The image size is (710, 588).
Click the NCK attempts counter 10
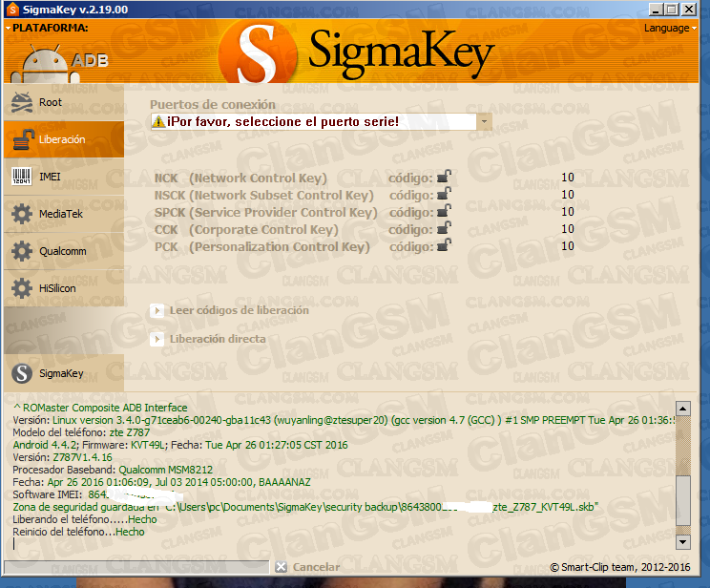[568, 178]
